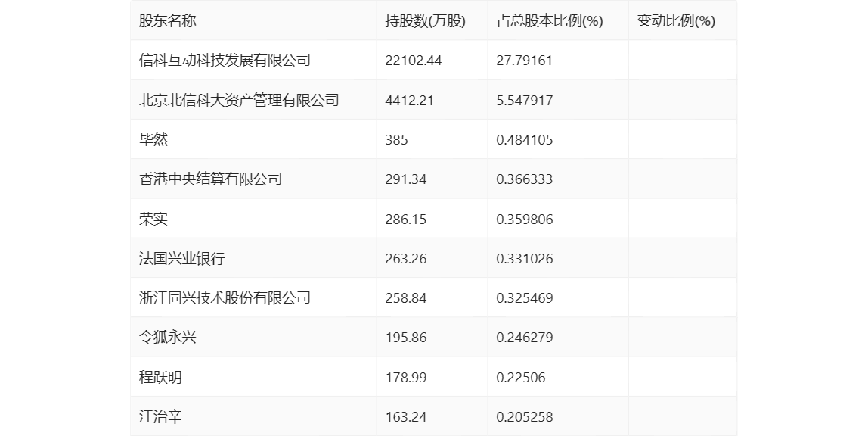The image size is (868, 436).
Task: Click share count 178.99
Action: coord(406,378)
